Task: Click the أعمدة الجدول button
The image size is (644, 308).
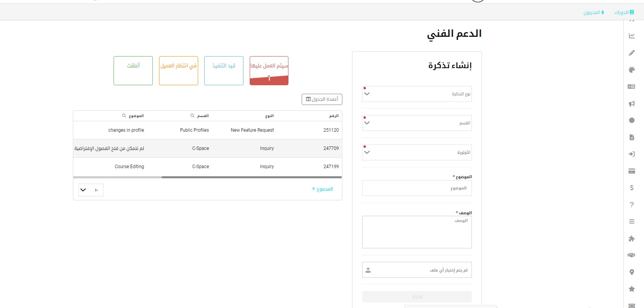Action: [x=322, y=99]
